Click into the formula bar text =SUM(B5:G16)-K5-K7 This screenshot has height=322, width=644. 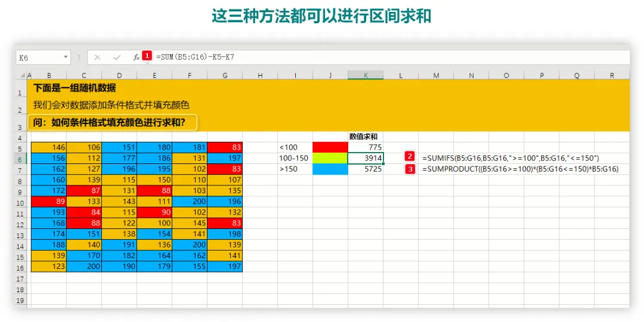click(195, 57)
